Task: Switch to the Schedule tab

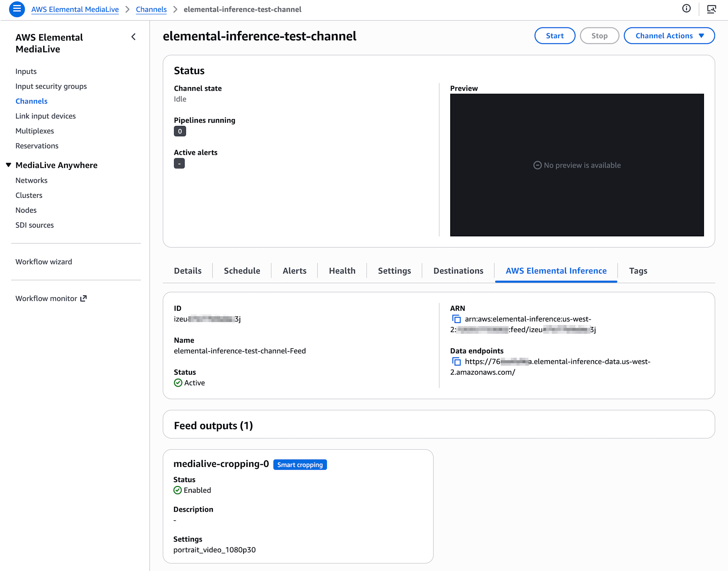Action: pos(242,271)
